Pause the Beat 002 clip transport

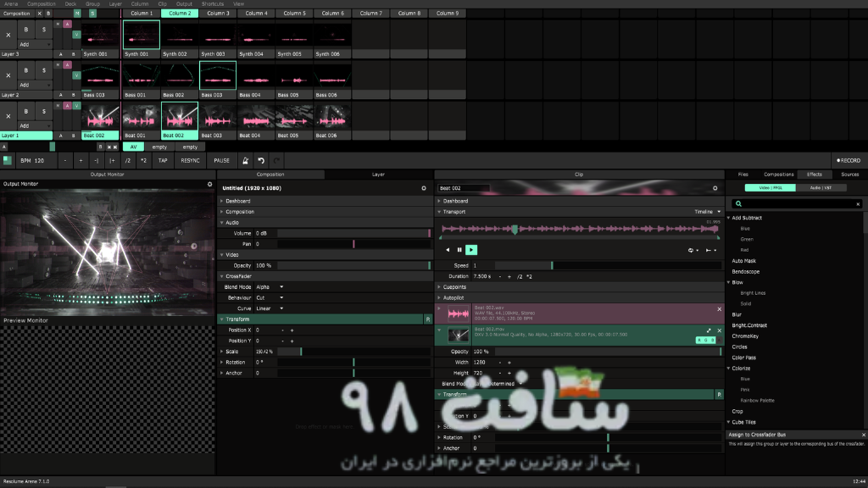(x=459, y=250)
